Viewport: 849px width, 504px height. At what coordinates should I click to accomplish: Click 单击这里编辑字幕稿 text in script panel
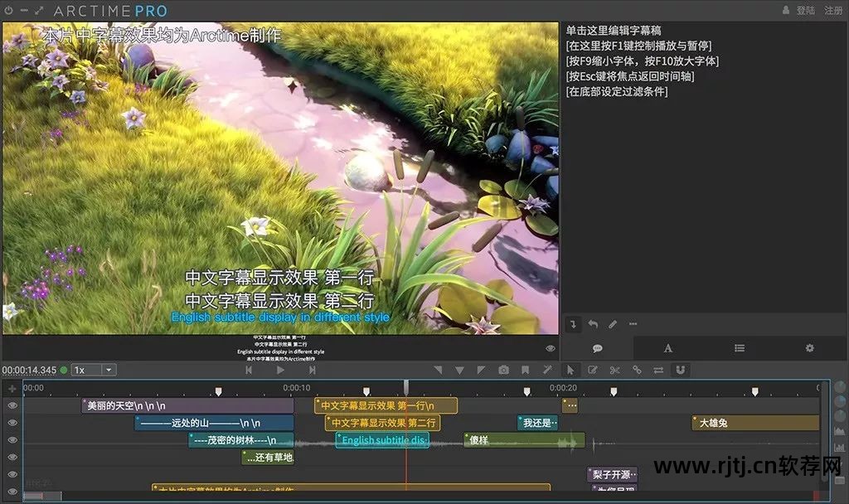click(x=614, y=31)
